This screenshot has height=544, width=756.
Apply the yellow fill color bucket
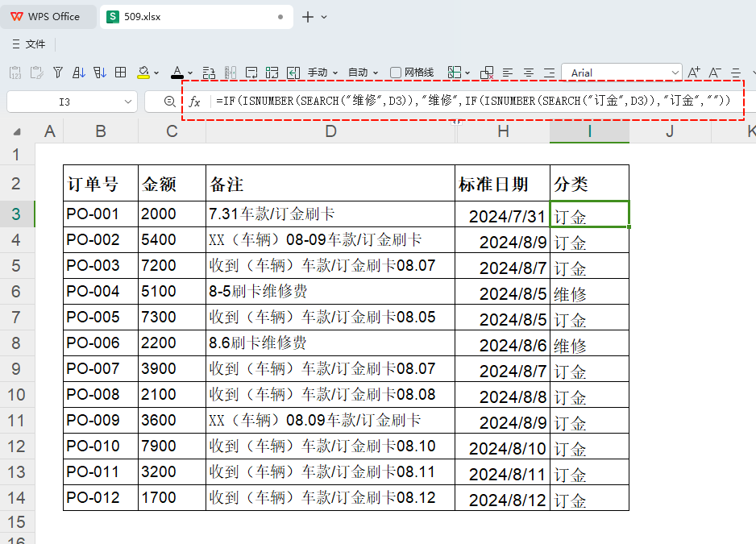[x=143, y=73]
